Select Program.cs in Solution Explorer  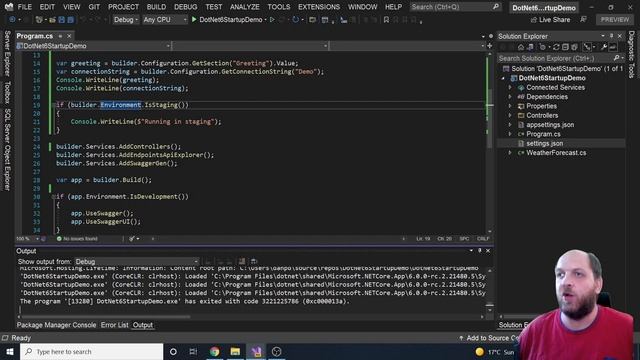coord(543,134)
